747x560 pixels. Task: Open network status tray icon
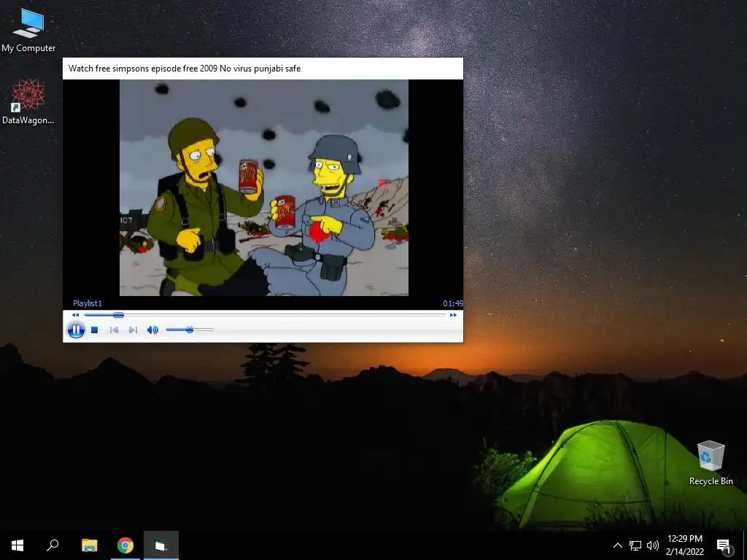coord(635,545)
